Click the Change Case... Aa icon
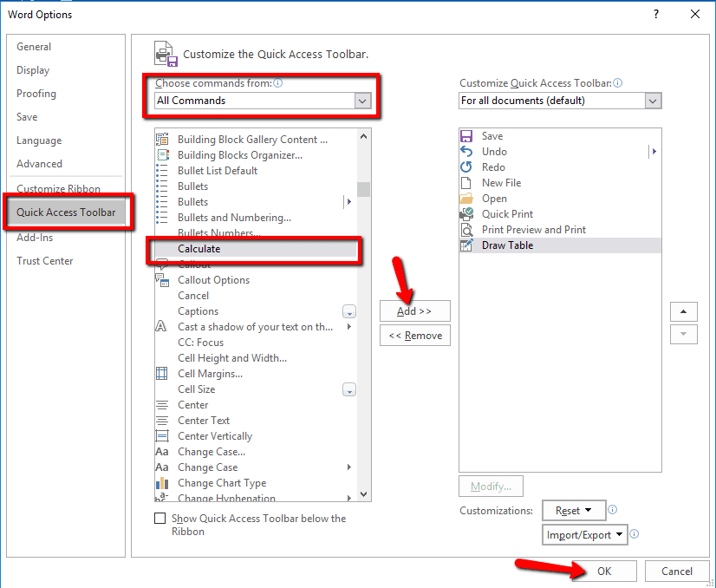This screenshot has width=716, height=588. click(162, 452)
